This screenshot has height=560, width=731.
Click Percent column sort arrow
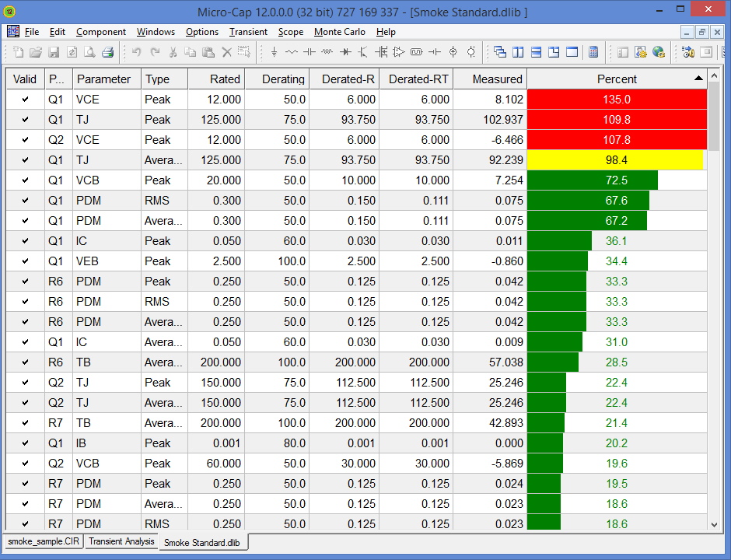pyautogui.click(x=698, y=79)
